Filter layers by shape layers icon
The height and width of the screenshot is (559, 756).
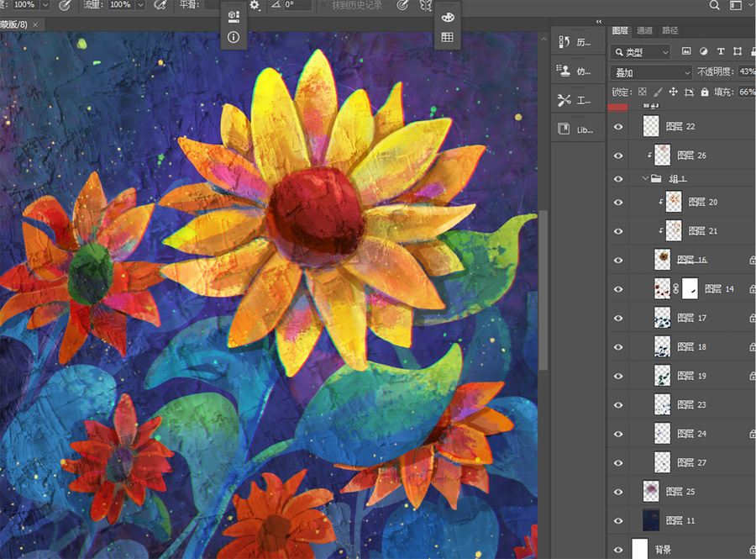coord(738,51)
